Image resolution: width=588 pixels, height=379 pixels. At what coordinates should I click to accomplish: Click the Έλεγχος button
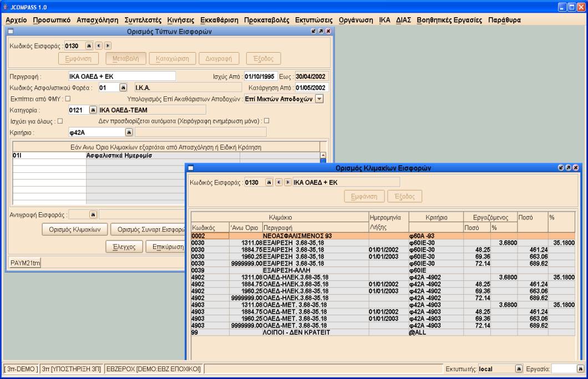click(124, 247)
